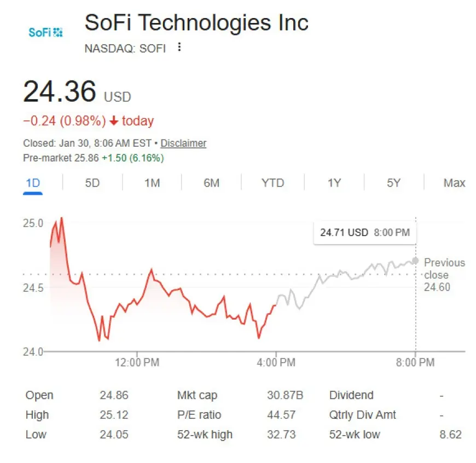This screenshot has width=476, height=463.
Task: Select the YTD time range
Action: coord(272,183)
